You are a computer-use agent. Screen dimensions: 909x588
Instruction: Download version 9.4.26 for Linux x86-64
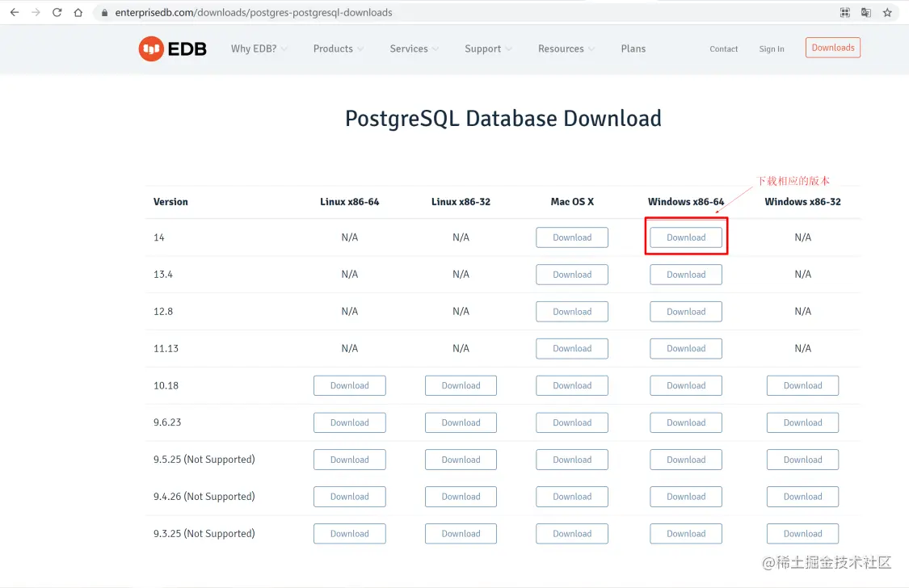[350, 497]
